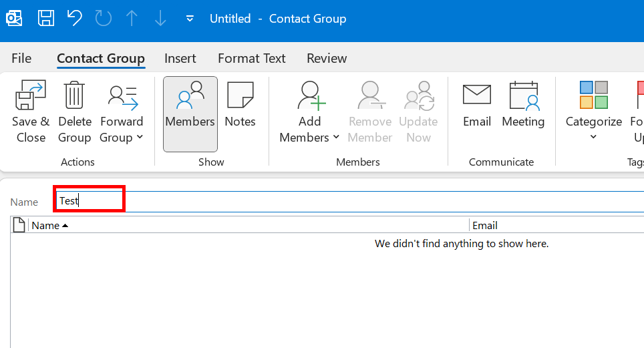Switch to the Insert tab
Image resolution: width=644 pixels, height=348 pixels.
(x=180, y=58)
